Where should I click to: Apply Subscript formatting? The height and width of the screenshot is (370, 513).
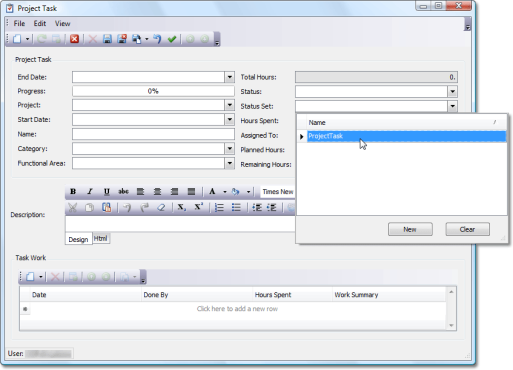point(181,207)
